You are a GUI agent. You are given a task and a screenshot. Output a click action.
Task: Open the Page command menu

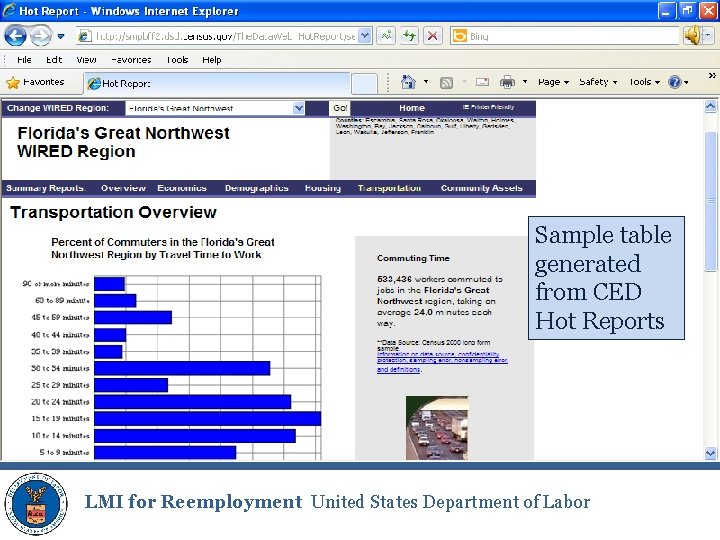553,82
